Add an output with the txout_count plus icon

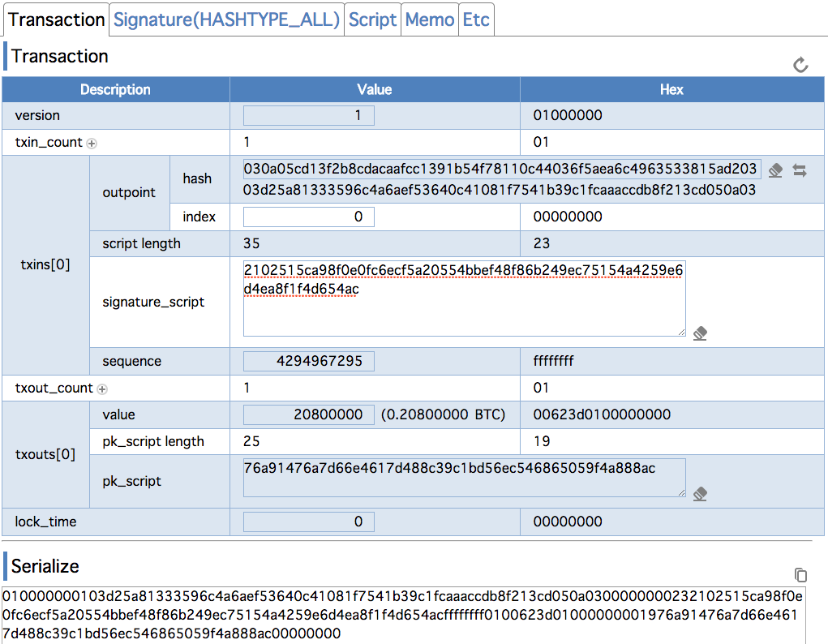[102, 389]
